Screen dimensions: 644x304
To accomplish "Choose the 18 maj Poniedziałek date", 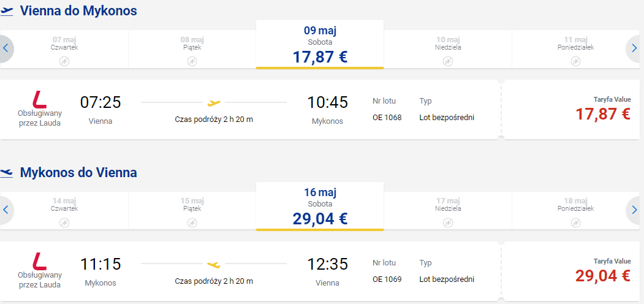I will click(575, 210).
